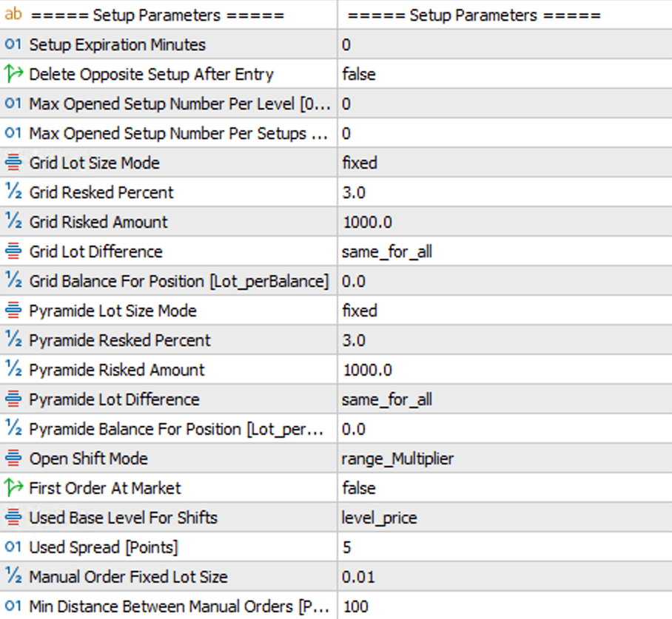672x619 pixels.
Task: Click the false value for Delete Opposite Setup
Action: pos(359,74)
